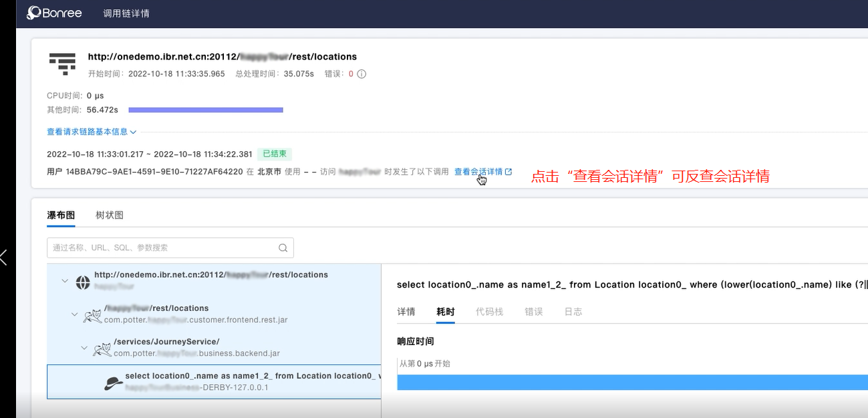Open the 详情 detail tab
Viewport: 868px width, 418px height.
click(x=406, y=312)
